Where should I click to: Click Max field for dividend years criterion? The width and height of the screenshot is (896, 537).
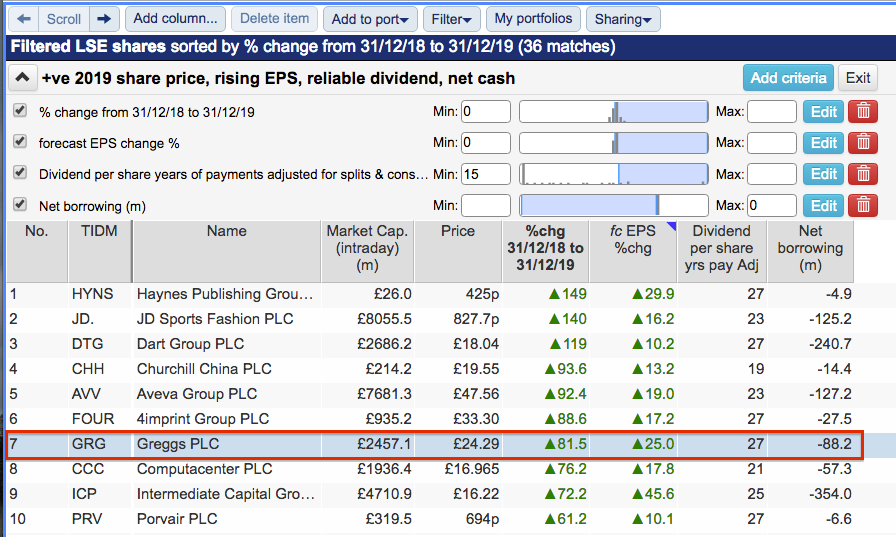click(771, 174)
